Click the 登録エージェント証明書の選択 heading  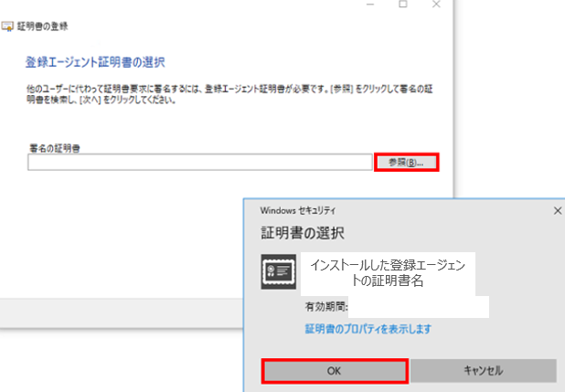point(95,62)
